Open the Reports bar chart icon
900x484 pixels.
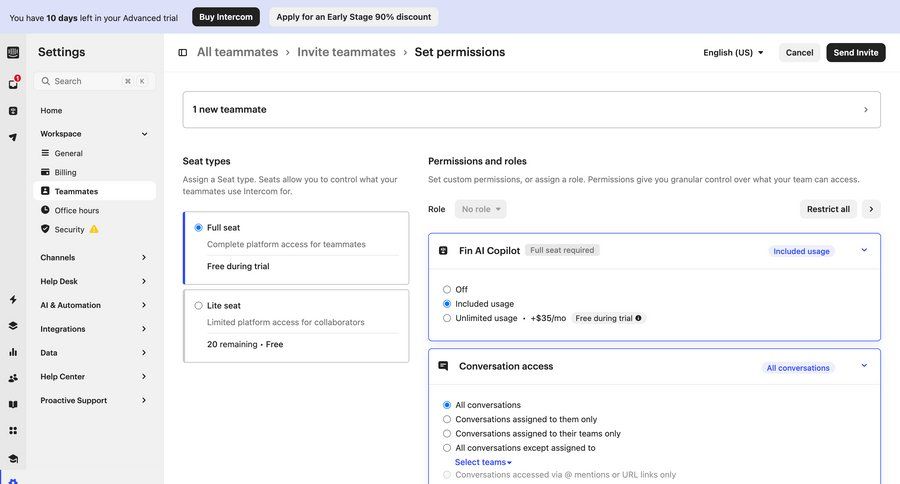click(13, 352)
